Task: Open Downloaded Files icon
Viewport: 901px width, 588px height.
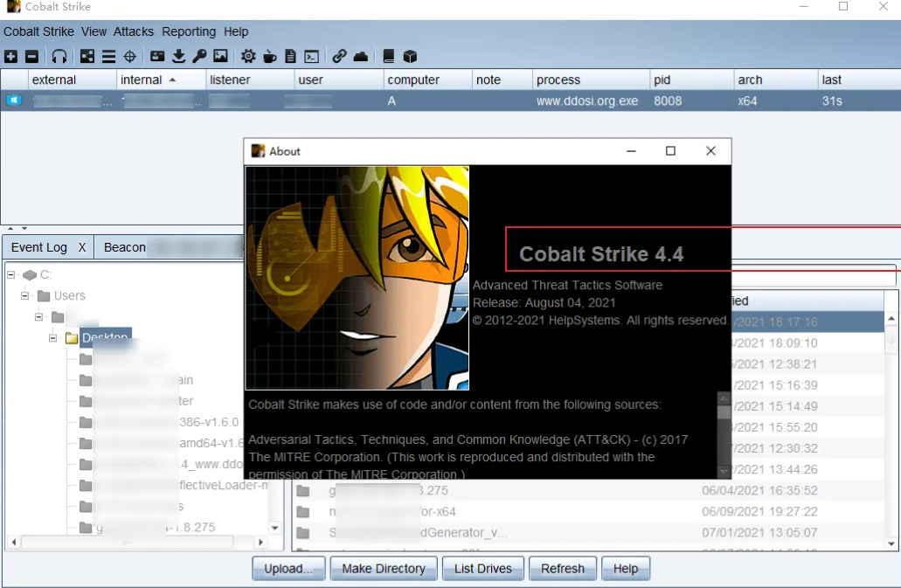Action: pos(178,56)
